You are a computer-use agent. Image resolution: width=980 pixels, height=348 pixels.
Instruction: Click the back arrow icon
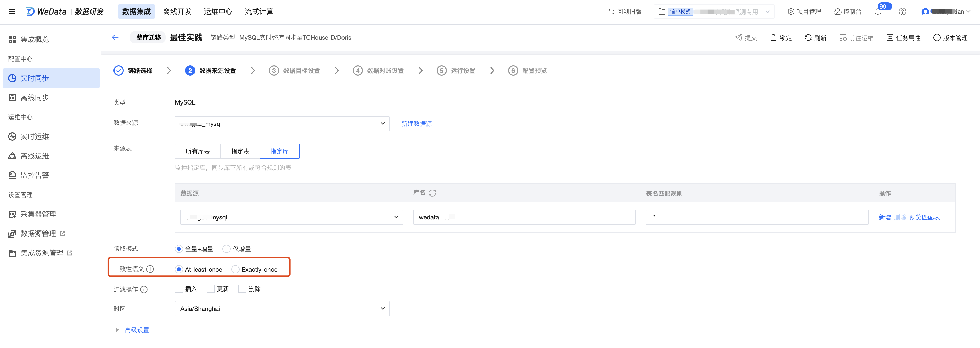click(115, 37)
